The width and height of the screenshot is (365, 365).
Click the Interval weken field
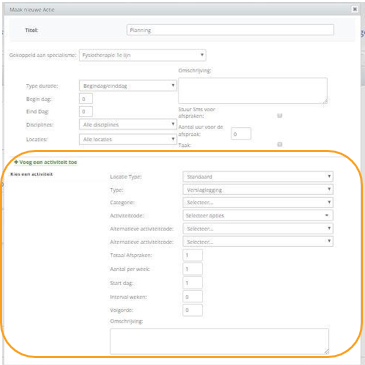tap(193, 297)
